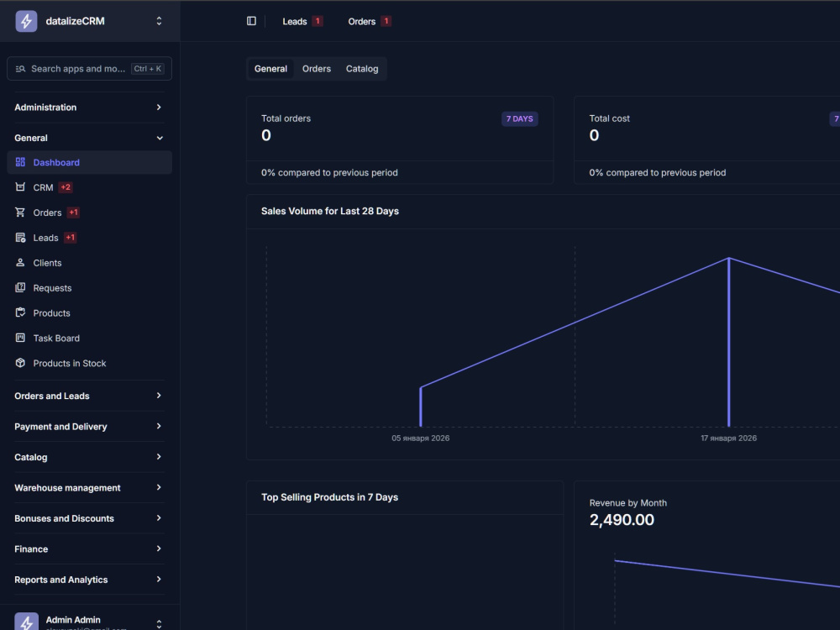Click the Leads sidebar icon
Viewport: 840px width, 630px height.
[20, 238]
